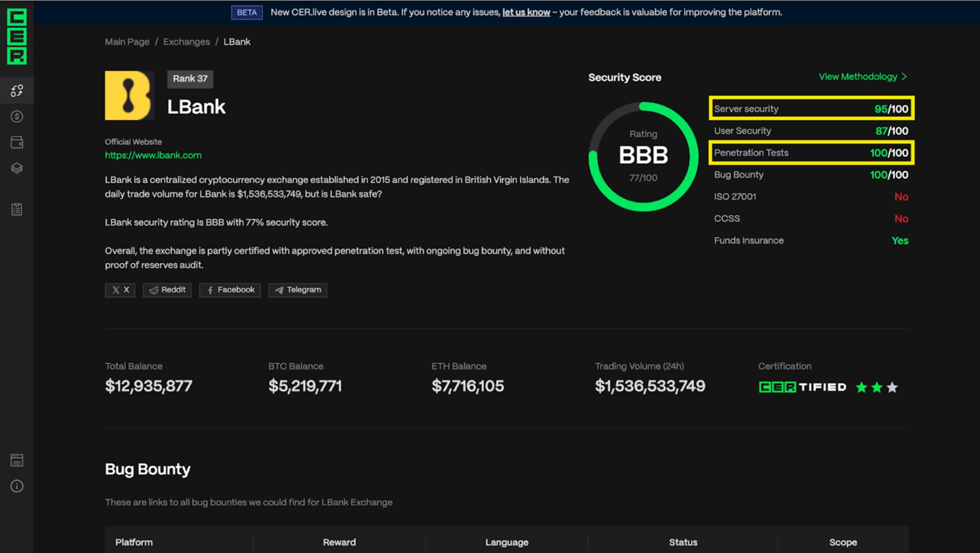Expand View Methodology chevron link

(x=863, y=77)
